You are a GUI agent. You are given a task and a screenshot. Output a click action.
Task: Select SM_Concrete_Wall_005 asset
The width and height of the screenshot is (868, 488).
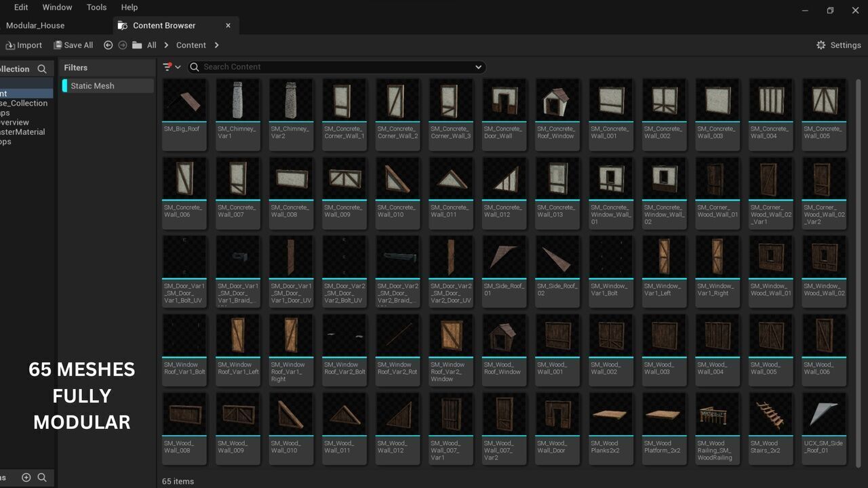point(825,115)
